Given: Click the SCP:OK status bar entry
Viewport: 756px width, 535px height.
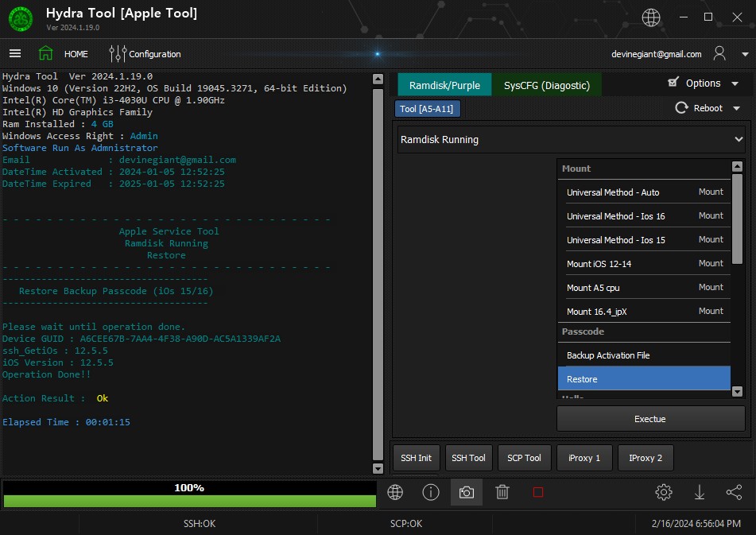Looking at the screenshot, I should click(406, 523).
